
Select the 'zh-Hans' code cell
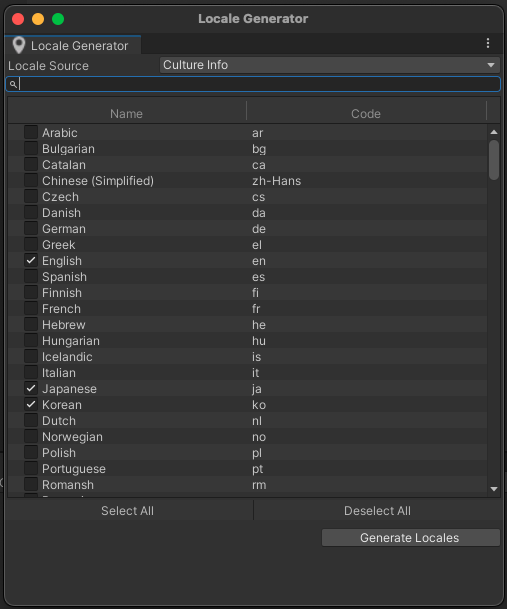pos(276,181)
